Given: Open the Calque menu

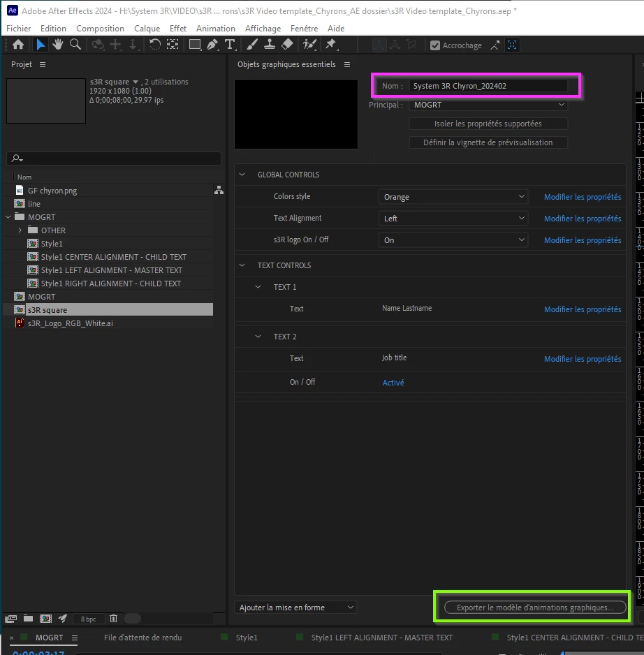Looking at the screenshot, I should click(x=147, y=29).
